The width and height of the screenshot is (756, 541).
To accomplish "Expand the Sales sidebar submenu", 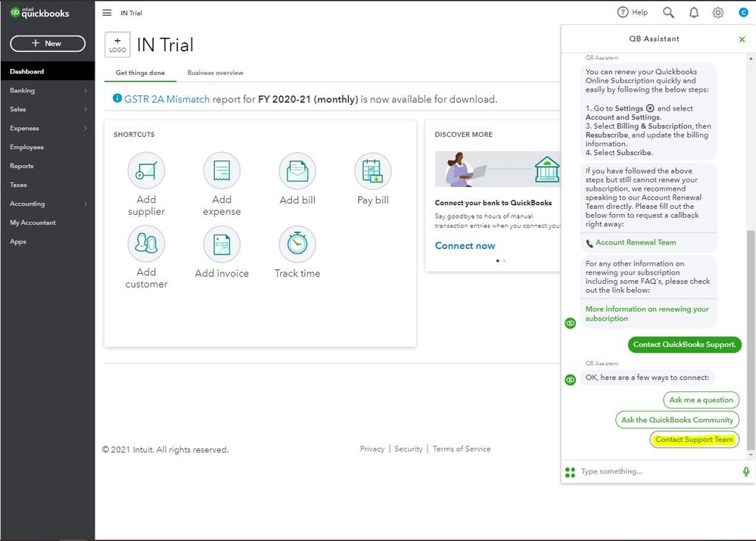I will [86, 110].
